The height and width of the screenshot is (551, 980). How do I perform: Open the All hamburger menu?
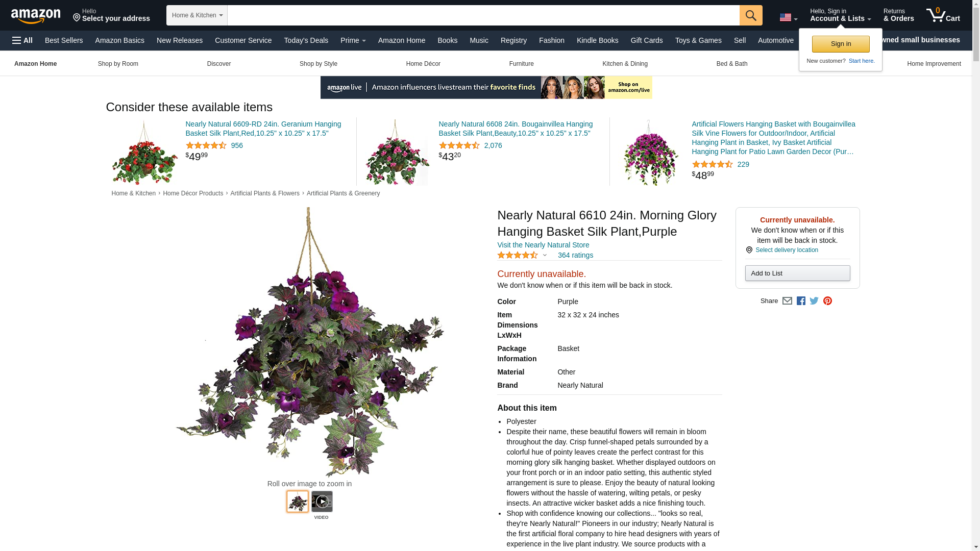22,40
